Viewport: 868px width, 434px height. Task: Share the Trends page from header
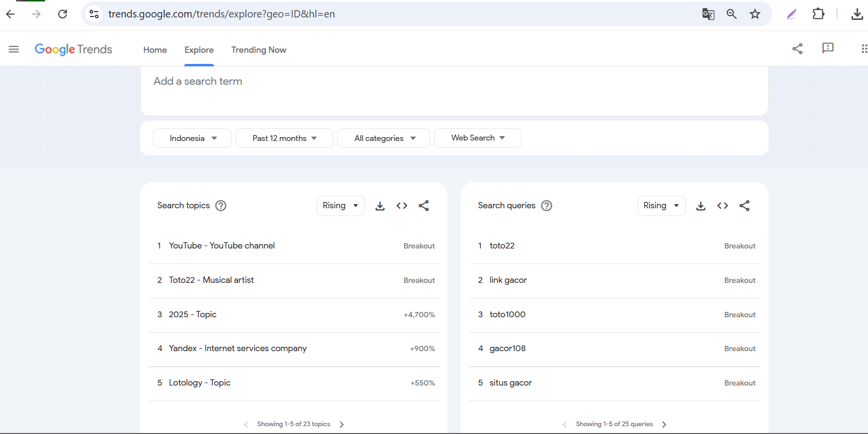(x=798, y=48)
